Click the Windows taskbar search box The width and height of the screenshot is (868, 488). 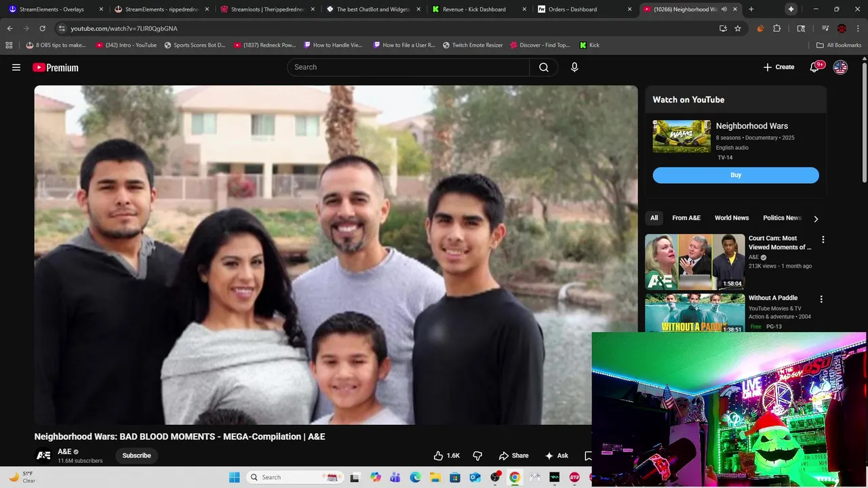[294, 477]
